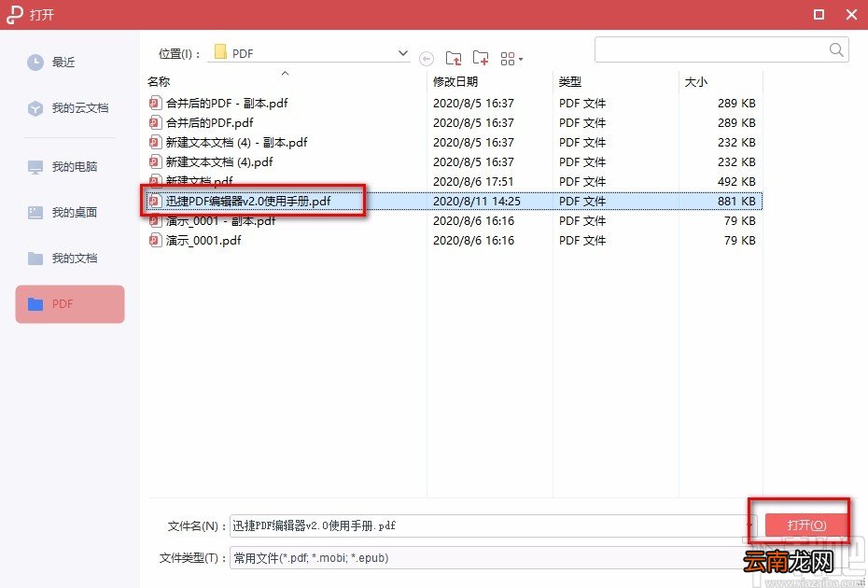
Task: Select file 新建文本文档 (4).pdf
Action: coord(219,162)
